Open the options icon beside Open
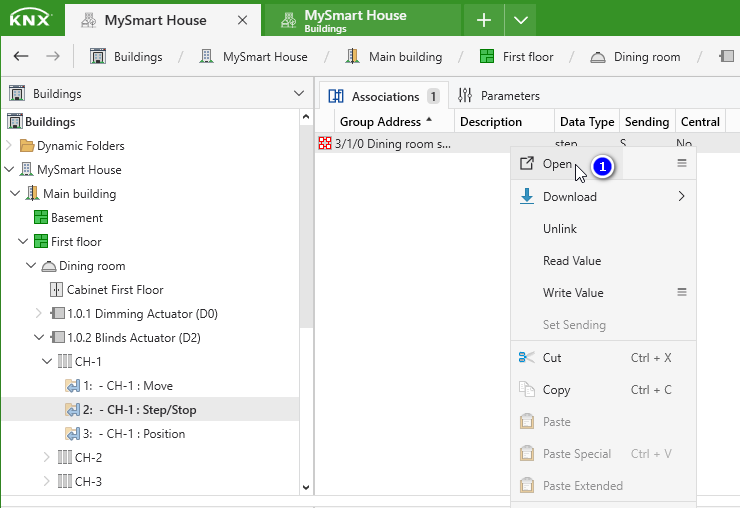The image size is (740, 508). pos(682,163)
